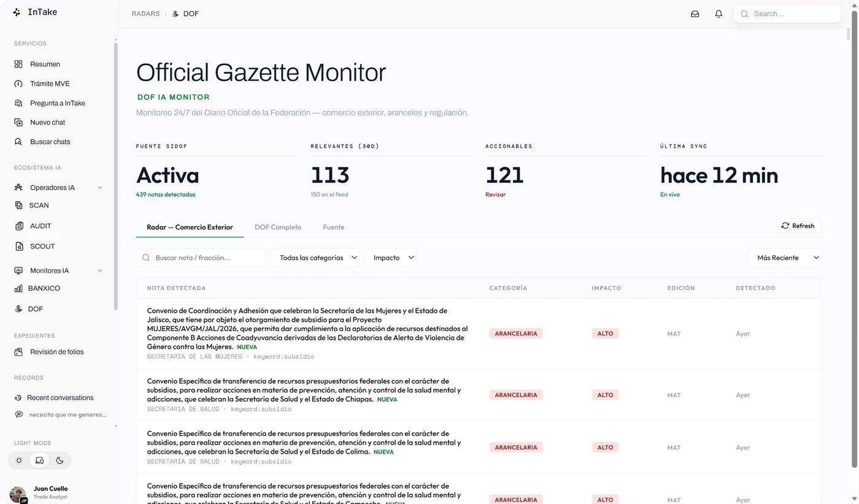This screenshot has width=859, height=504.
Task: Click the top bar Search field
Action: click(x=787, y=13)
